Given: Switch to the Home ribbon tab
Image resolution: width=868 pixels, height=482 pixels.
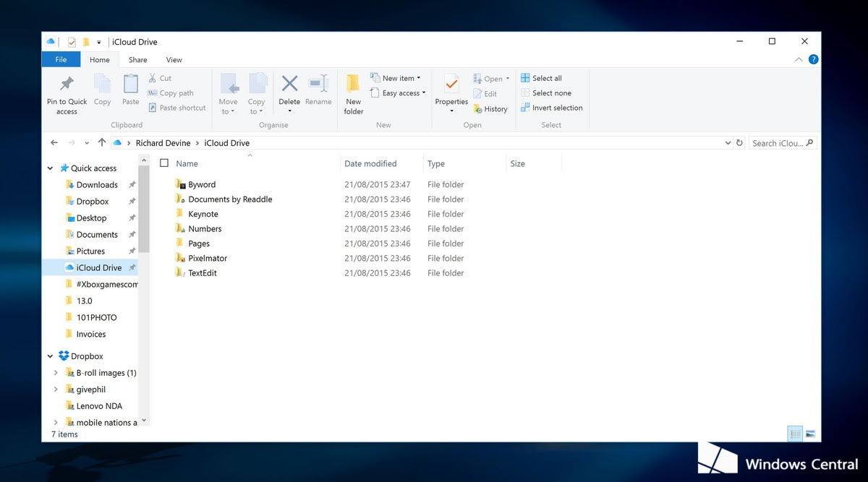Looking at the screenshot, I should pyautogui.click(x=100, y=60).
